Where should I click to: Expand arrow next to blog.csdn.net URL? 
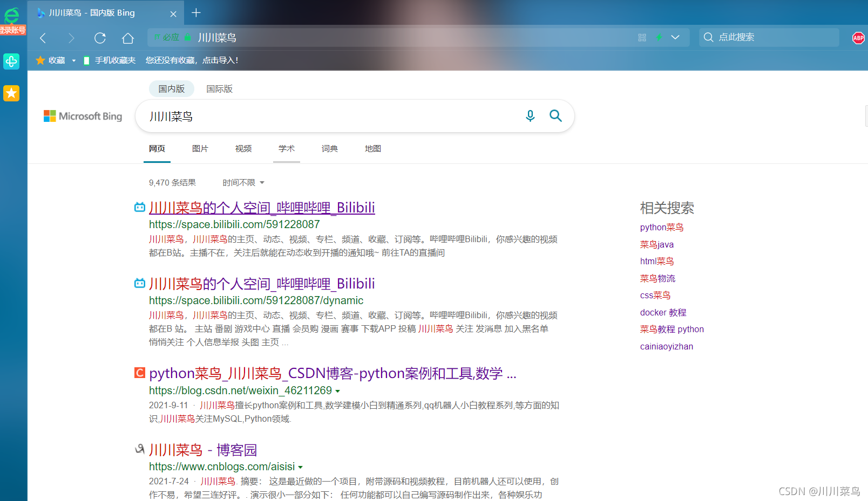tap(338, 391)
